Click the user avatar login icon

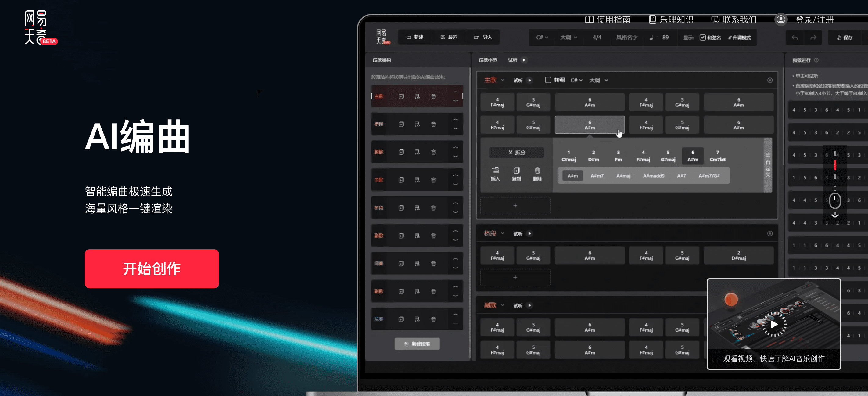(x=780, y=20)
